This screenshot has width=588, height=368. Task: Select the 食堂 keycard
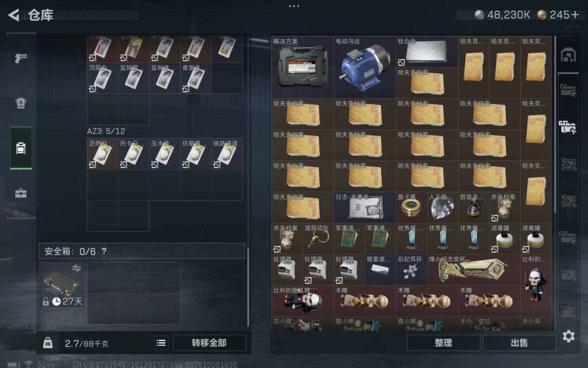click(196, 78)
